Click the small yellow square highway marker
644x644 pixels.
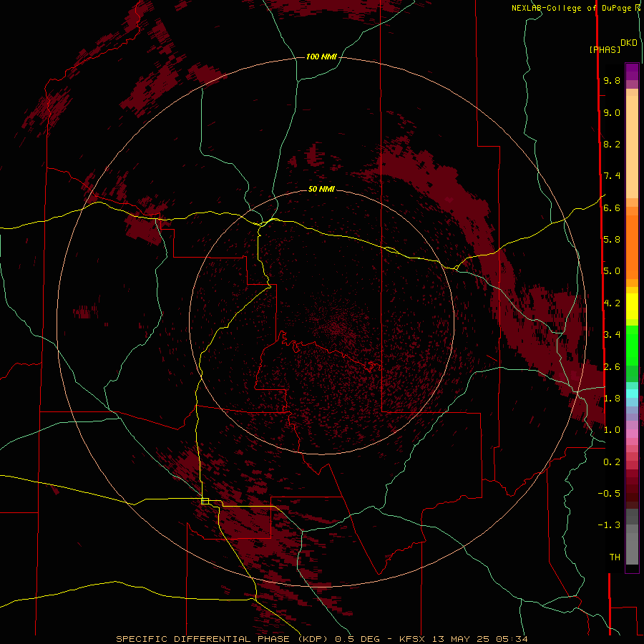click(x=205, y=501)
